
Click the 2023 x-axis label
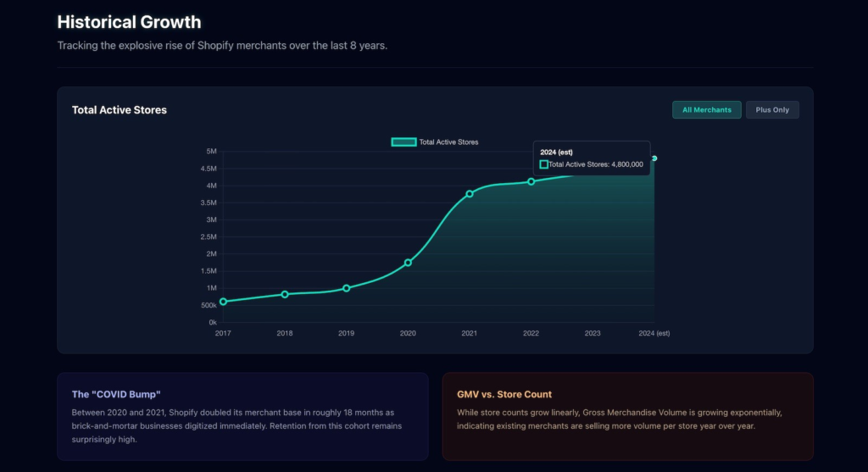(x=593, y=334)
